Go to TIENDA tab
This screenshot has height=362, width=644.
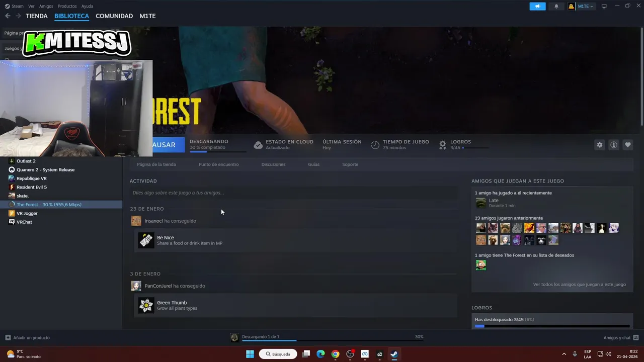(x=37, y=16)
